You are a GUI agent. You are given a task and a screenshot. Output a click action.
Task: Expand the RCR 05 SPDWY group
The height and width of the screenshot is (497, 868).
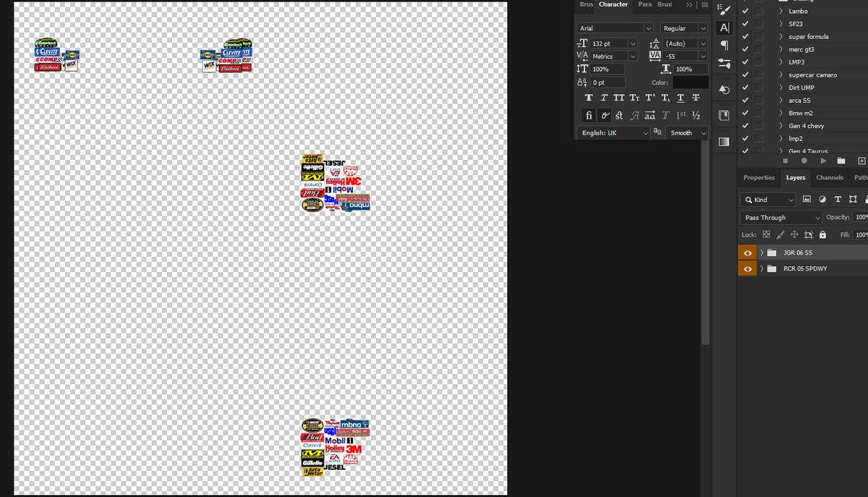click(762, 268)
